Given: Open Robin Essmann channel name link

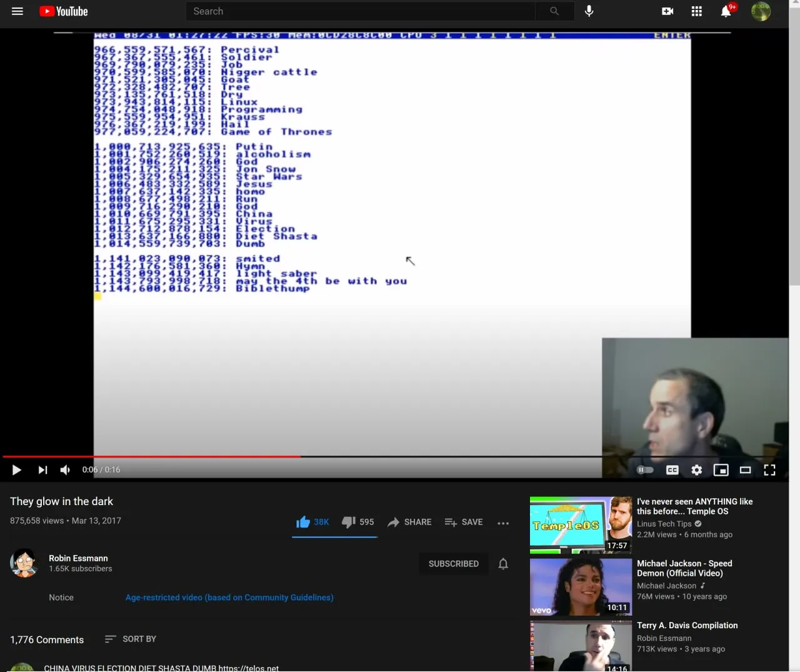Looking at the screenshot, I should [x=78, y=558].
